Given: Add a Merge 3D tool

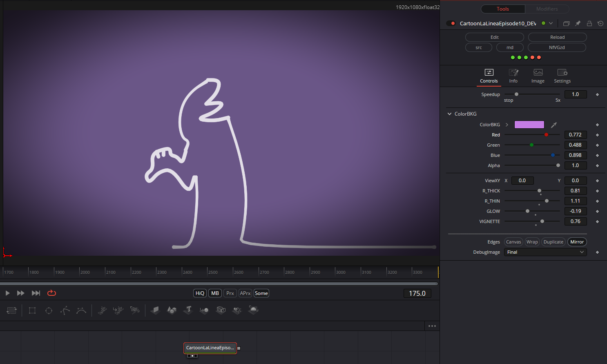Looking at the screenshot, I should point(204,310).
